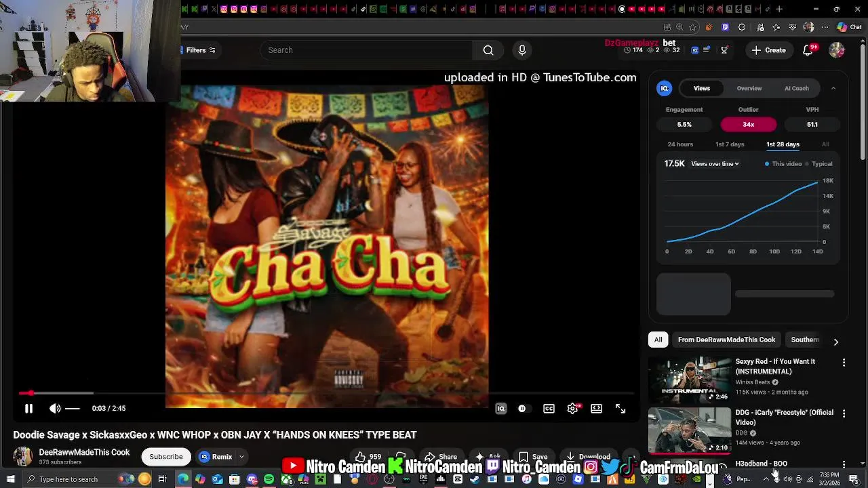Screen dimensions: 868x488
Task: Click the trophy icon in stats bar
Action: (x=724, y=50)
